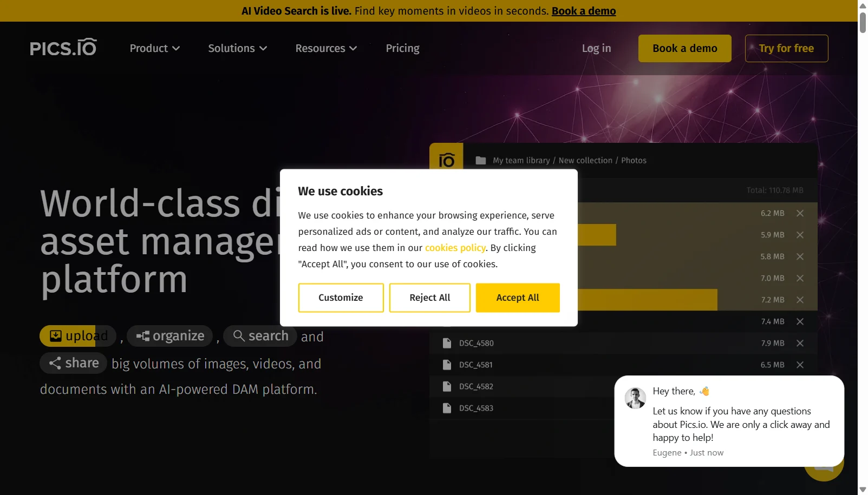
Task: Remove the 5.8 MB file with its X
Action: click(800, 256)
